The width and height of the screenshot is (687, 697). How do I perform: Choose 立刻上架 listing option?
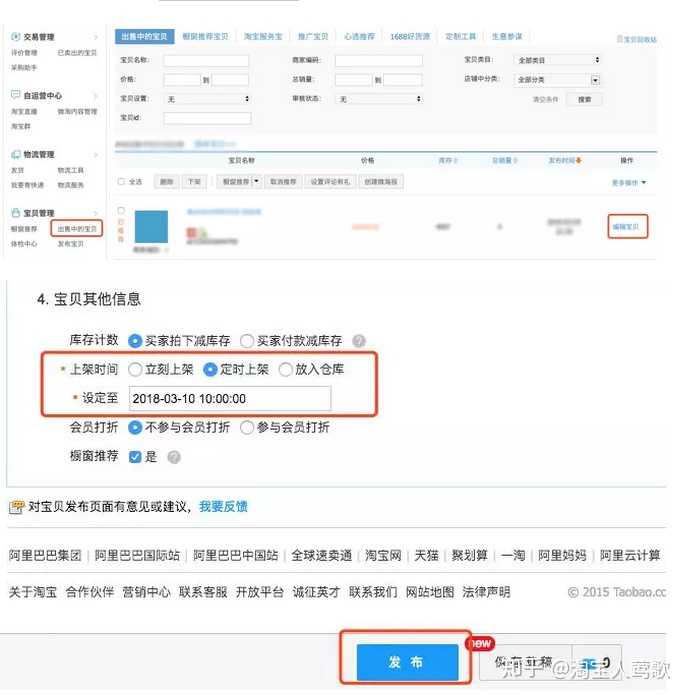click(135, 369)
